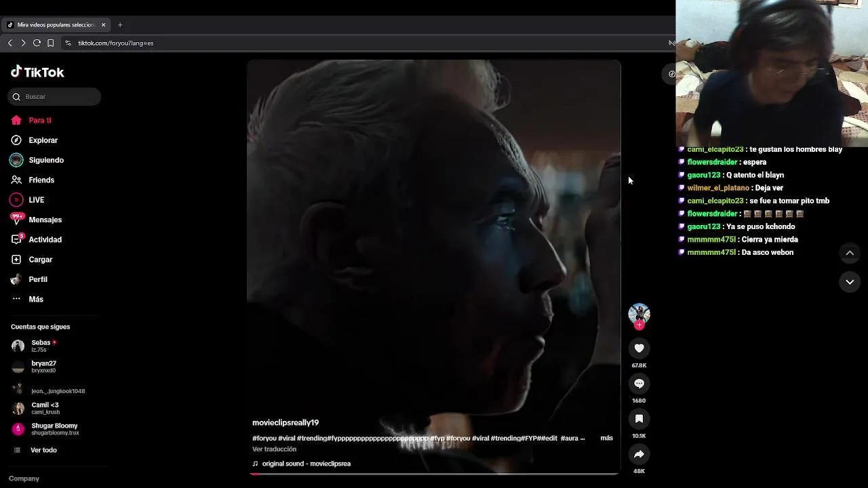Image resolution: width=868 pixels, height=488 pixels.
Task: Go forward in browser
Action: pos(23,43)
